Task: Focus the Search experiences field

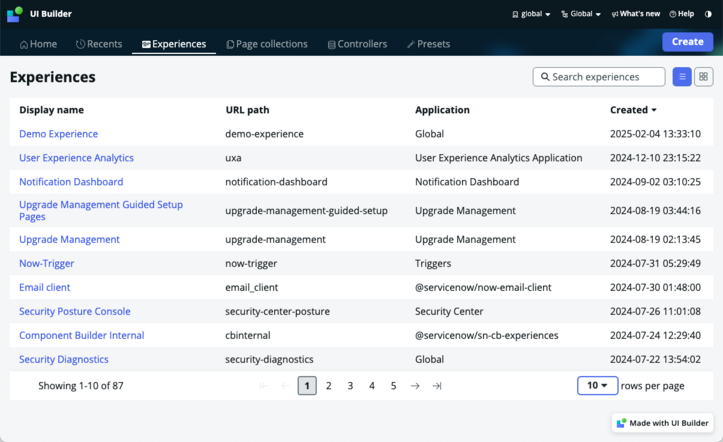Action: tap(599, 77)
